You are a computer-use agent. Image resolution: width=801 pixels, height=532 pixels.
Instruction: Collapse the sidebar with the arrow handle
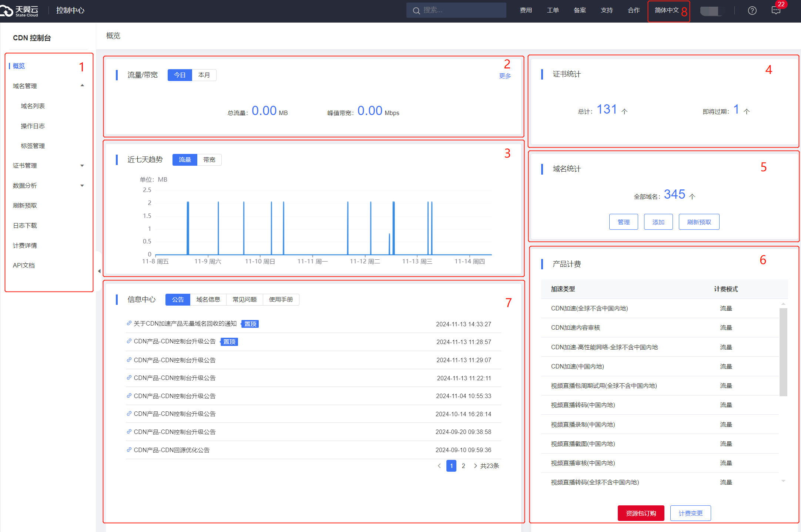pos(99,271)
